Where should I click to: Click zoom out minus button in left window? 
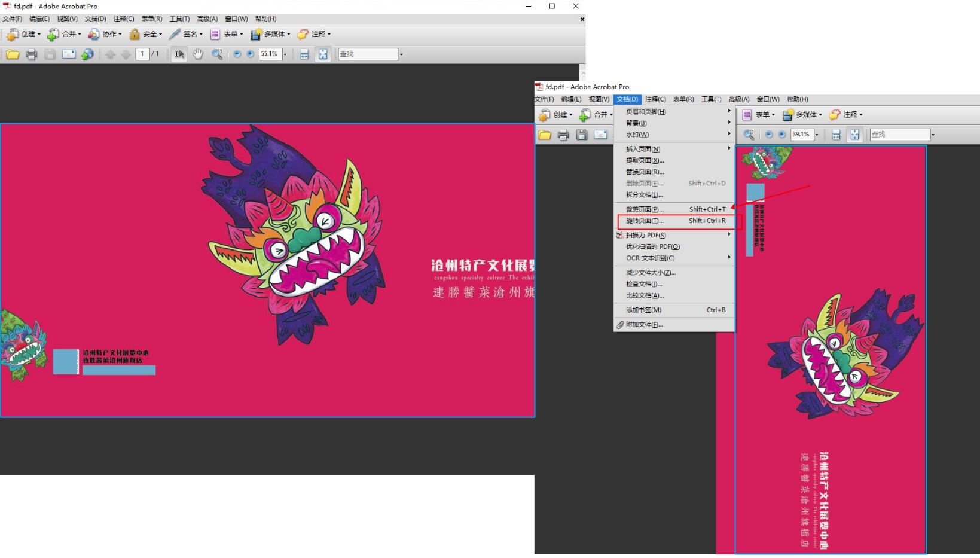click(x=237, y=54)
